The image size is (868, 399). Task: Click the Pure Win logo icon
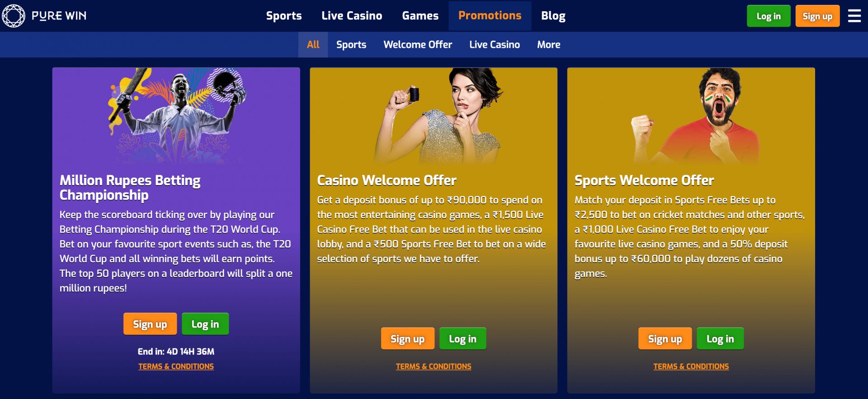[14, 16]
